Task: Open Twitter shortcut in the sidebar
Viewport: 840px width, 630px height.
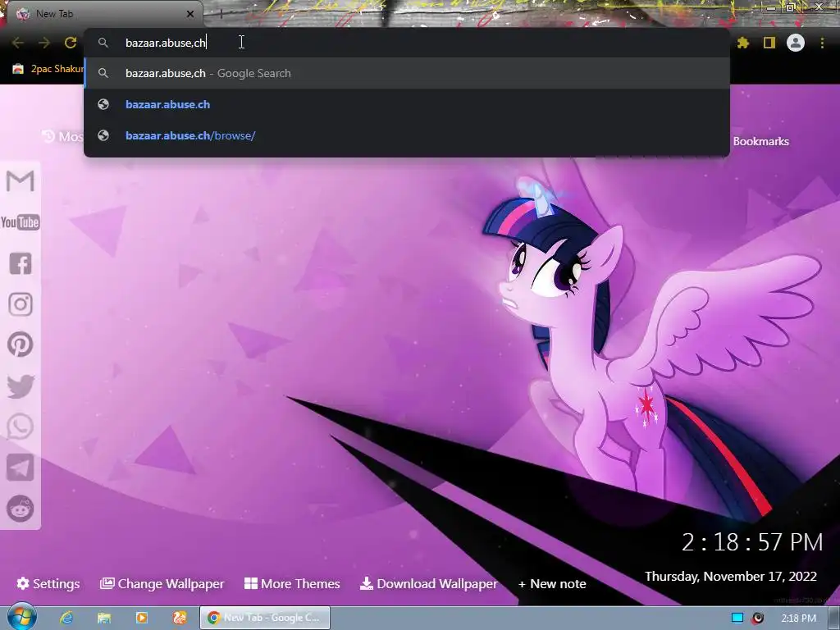Action: (21, 386)
